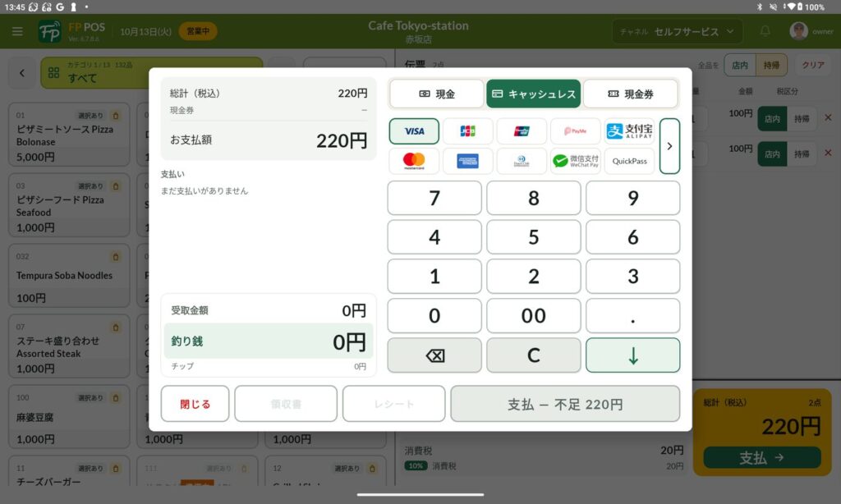This screenshot has height=504, width=841.
Task: Choose Diners Club payment
Action: point(522,161)
